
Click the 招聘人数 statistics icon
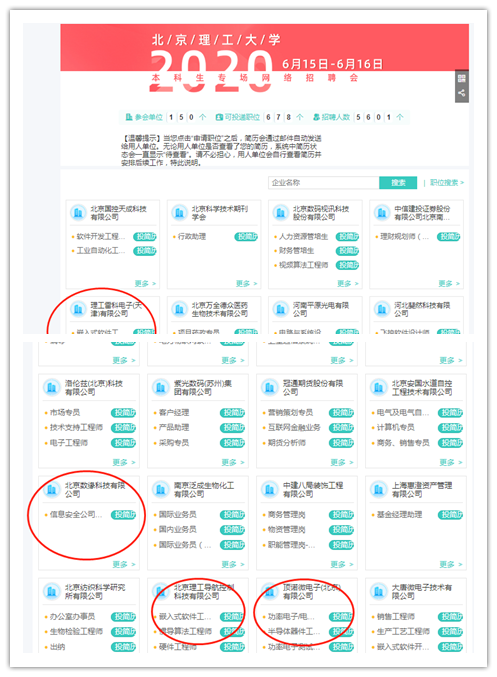pos(317,117)
